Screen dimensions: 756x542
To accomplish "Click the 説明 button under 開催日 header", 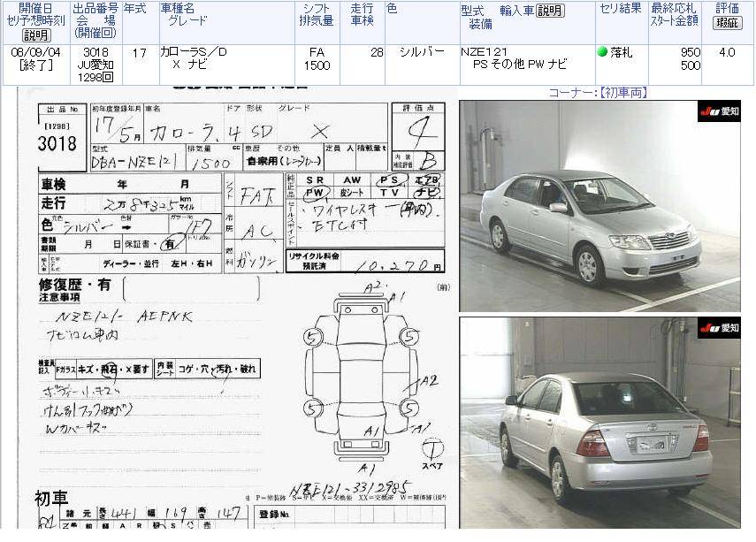I will (x=36, y=35).
